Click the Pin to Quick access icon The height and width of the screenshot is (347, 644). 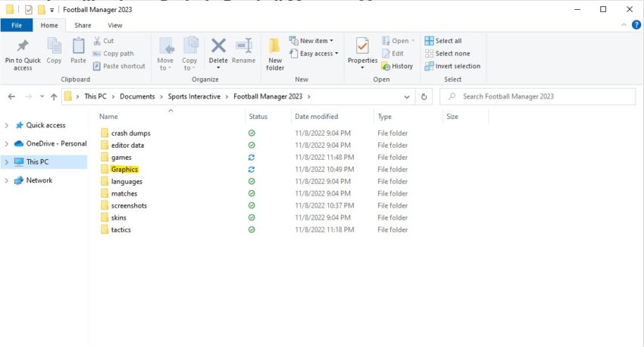23,46
